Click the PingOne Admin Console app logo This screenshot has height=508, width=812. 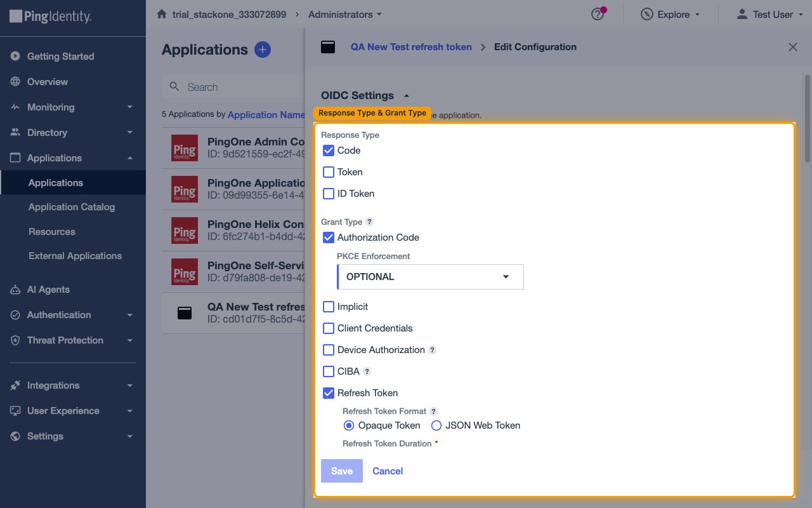point(185,148)
